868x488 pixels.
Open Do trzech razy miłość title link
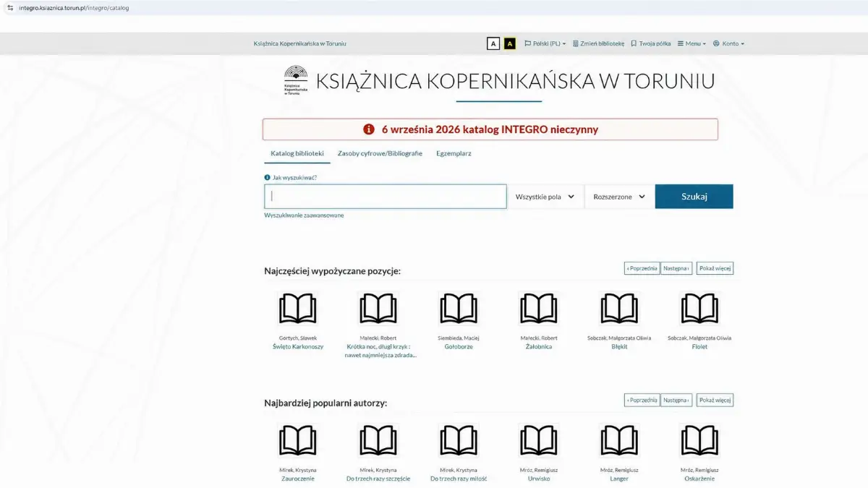pos(459,479)
